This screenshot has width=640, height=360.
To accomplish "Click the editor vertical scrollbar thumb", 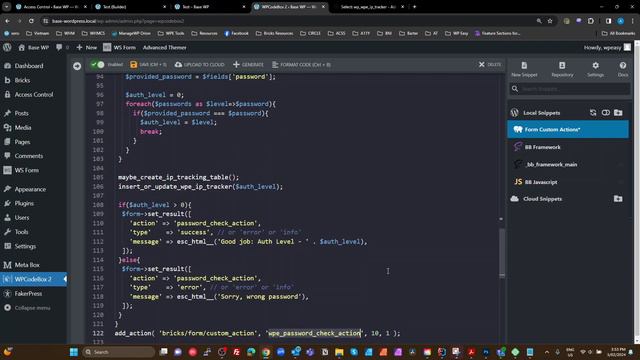I will pyautogui.click(x=502, y=252).
